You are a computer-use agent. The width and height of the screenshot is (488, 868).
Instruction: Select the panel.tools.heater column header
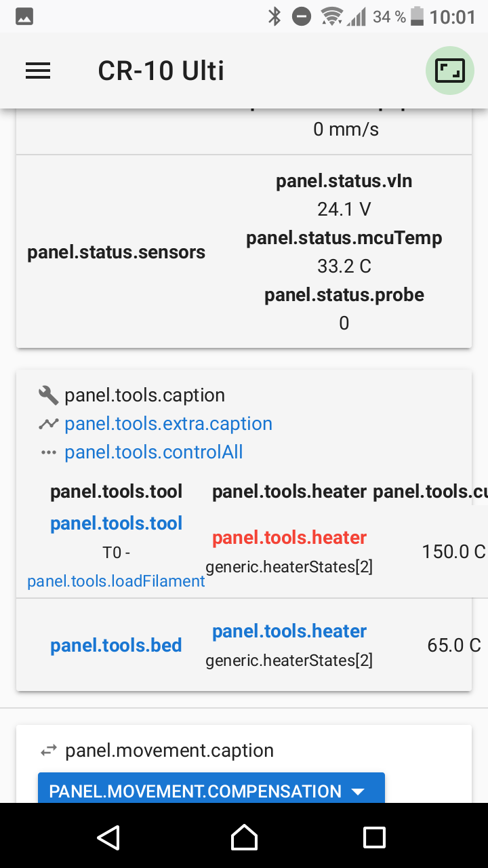pyautogui.click(x=289, y=491)
